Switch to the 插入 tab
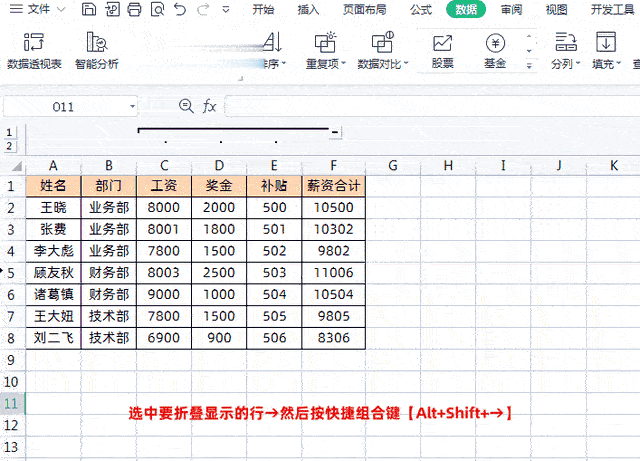Image resolution: width=640 pixels, height=461 pixels. coord(308,9)
